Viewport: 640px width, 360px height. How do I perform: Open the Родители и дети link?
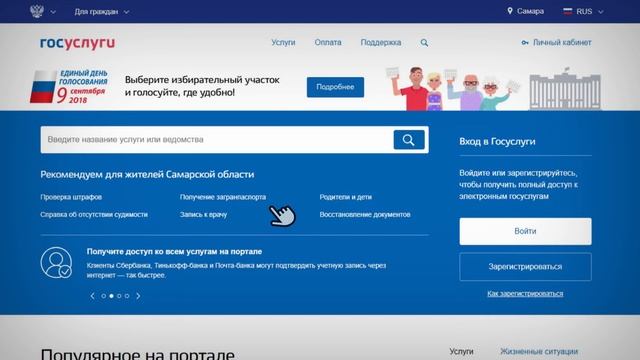click(x=346, y=197)
